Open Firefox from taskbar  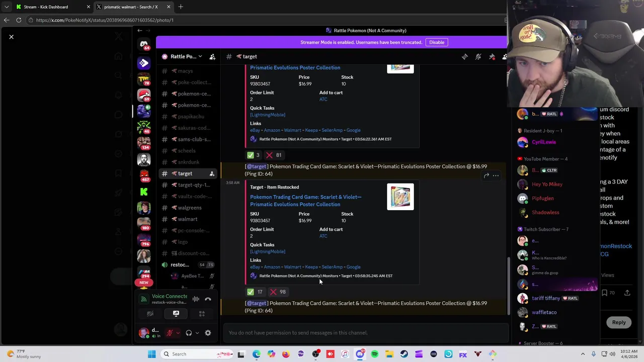click(x=286, y=354)
